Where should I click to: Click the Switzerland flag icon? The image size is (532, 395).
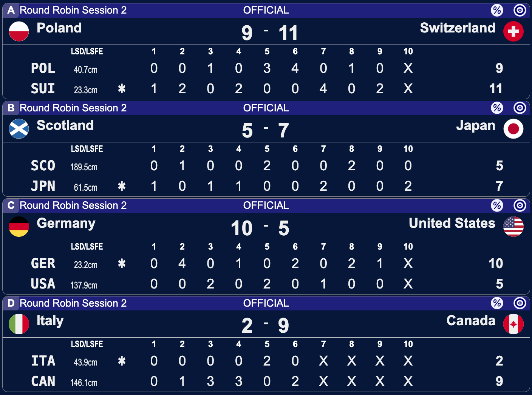(x=513, y=31)
